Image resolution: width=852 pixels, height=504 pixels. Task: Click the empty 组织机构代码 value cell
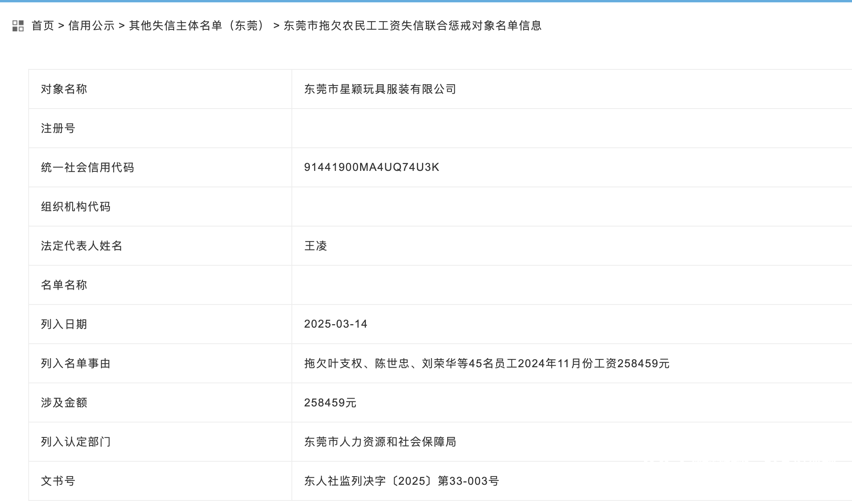(x=392, y=207)
